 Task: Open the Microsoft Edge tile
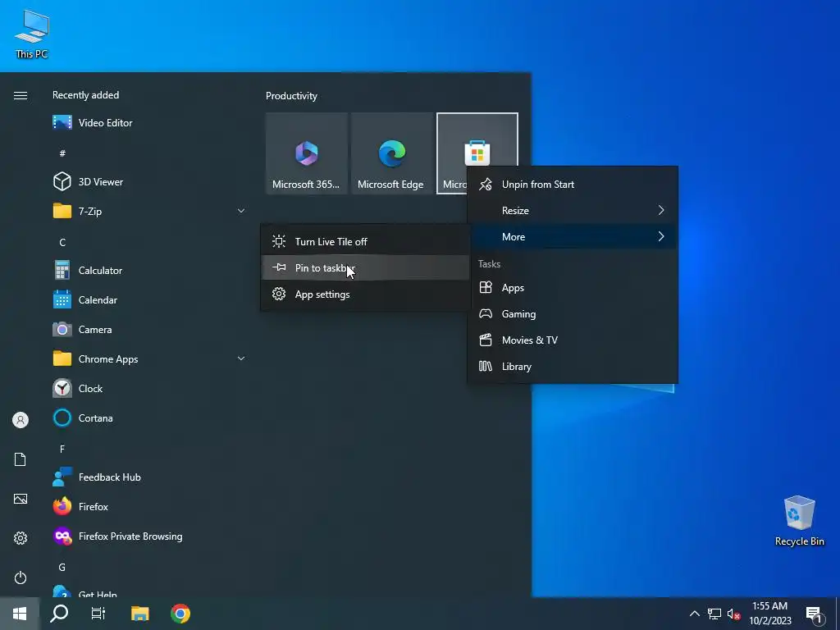[391, 153]
